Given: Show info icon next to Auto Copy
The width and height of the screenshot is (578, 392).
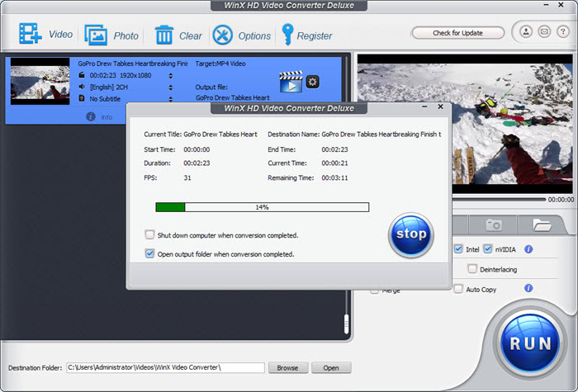Looking at the screenshot, I should point(528,288).
